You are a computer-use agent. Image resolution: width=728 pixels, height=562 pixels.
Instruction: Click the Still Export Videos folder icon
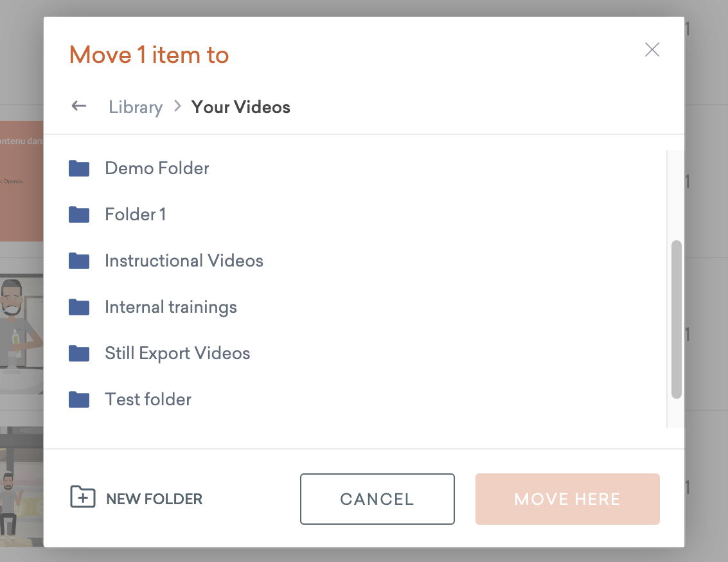(x=79, y=353)
